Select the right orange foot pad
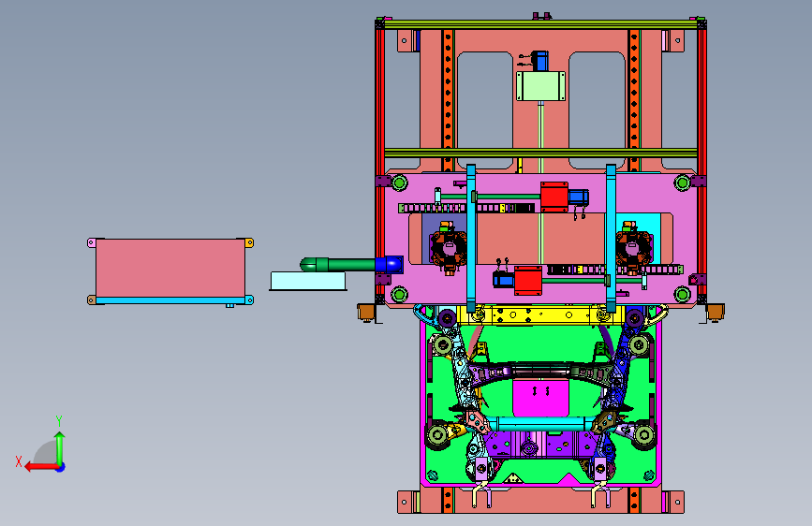Viewport: 812px width, 526px height. pos(716,312)
